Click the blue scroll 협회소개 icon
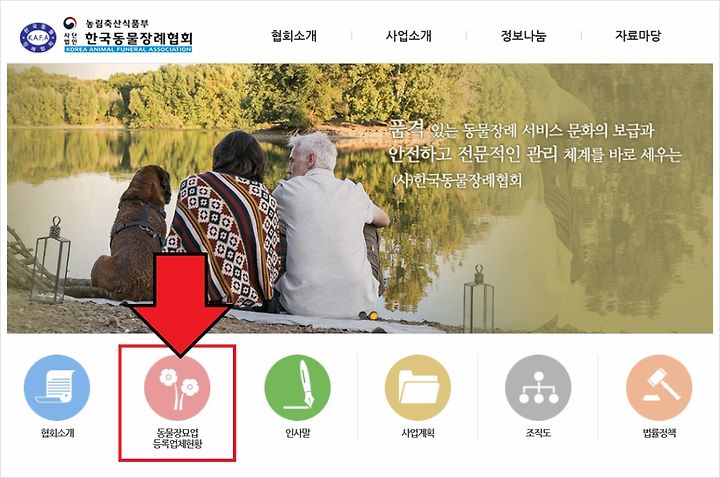This screenshot has height=478, width=720. tap(57, 387)
